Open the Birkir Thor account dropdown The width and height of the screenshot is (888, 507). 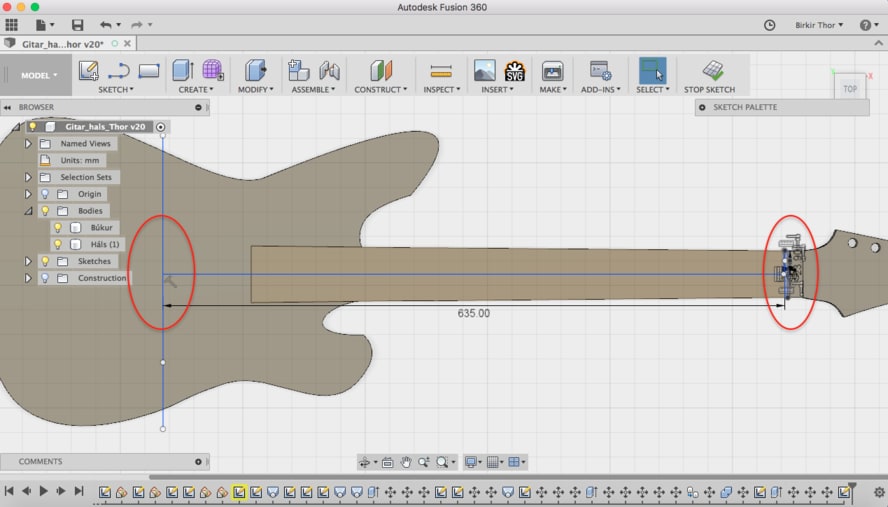(x=819, y=25)
